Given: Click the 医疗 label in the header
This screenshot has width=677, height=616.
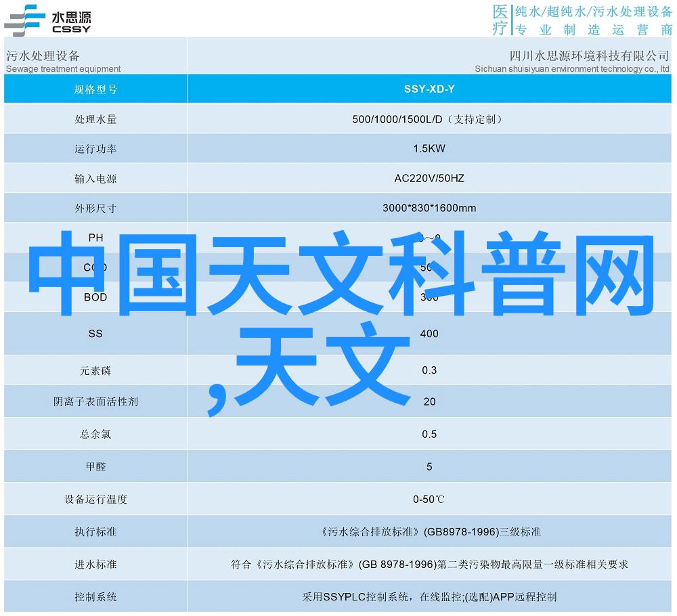Looking at the screenshot, I should coord(500,20).
